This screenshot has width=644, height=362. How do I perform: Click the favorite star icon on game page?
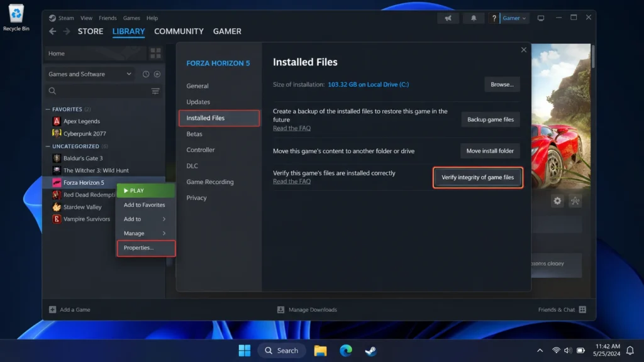click(x=575, y=200)
